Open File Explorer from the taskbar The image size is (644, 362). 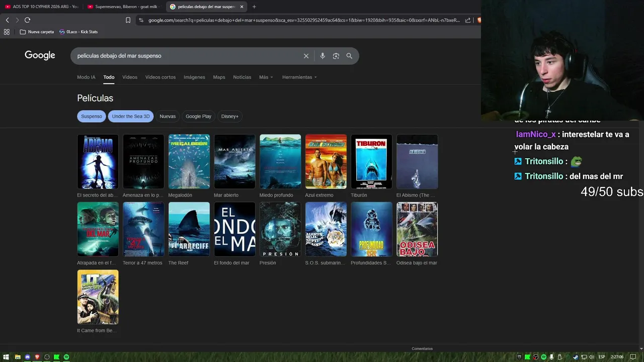[x=18, y=357]
